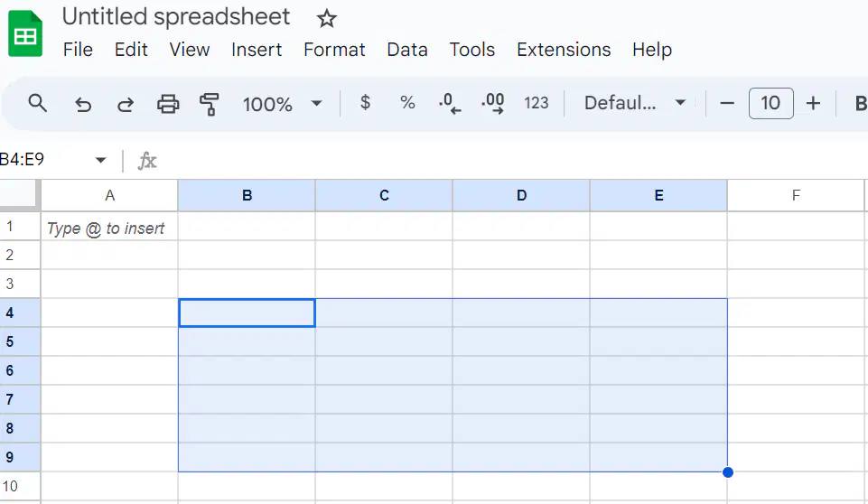Click the search menus magnifier icon
Image resolution: width=868 pixels, height=504 pixels.
(38, 103)
